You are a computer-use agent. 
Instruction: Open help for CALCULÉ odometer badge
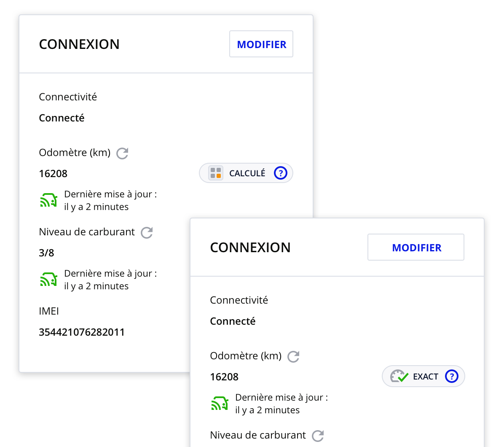(x=280, y=173)
